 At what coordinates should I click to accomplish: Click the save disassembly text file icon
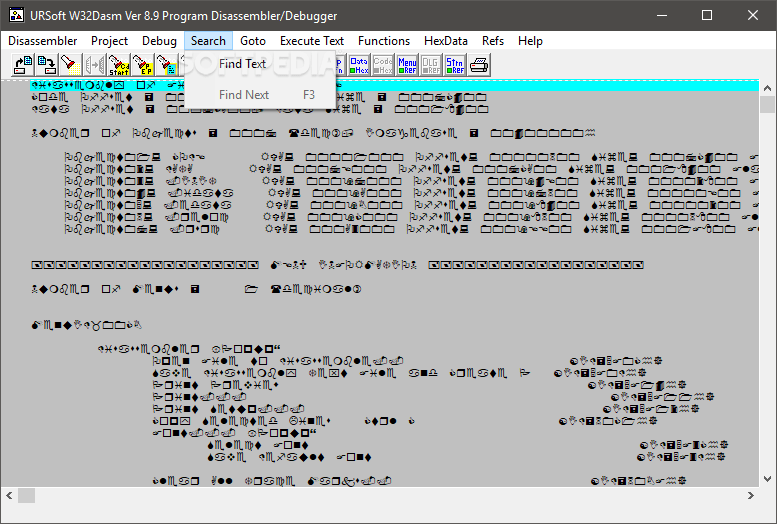click(x=47, y=65)
